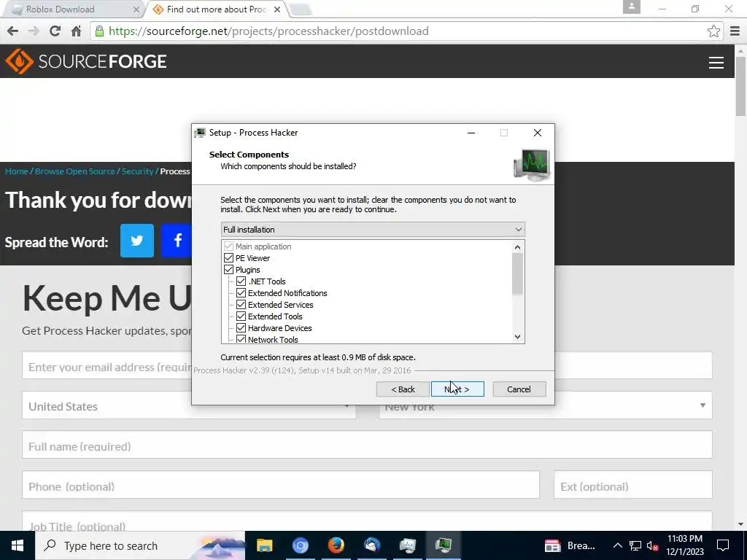Click the muted volume tray icon

coord(652,545)
